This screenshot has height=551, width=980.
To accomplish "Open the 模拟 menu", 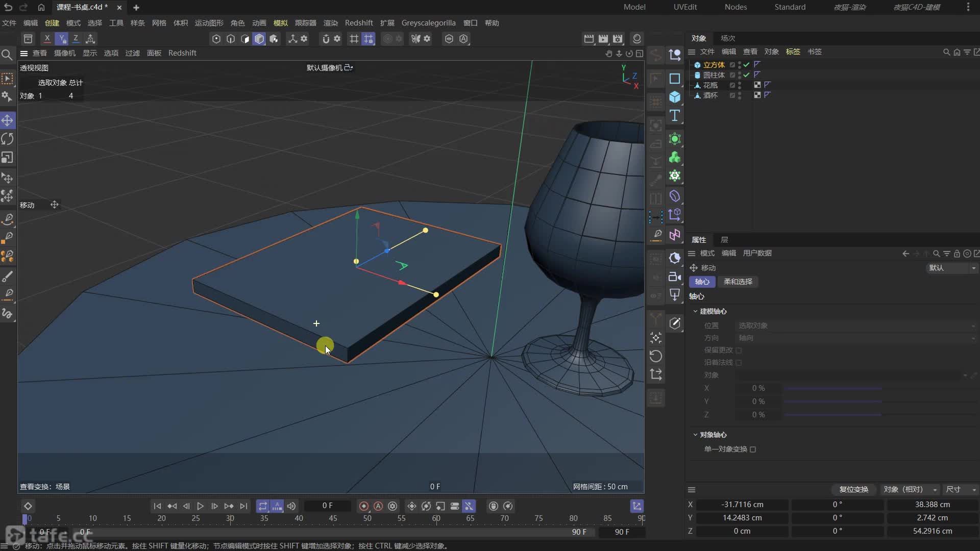I will click(x=281, y=23).
